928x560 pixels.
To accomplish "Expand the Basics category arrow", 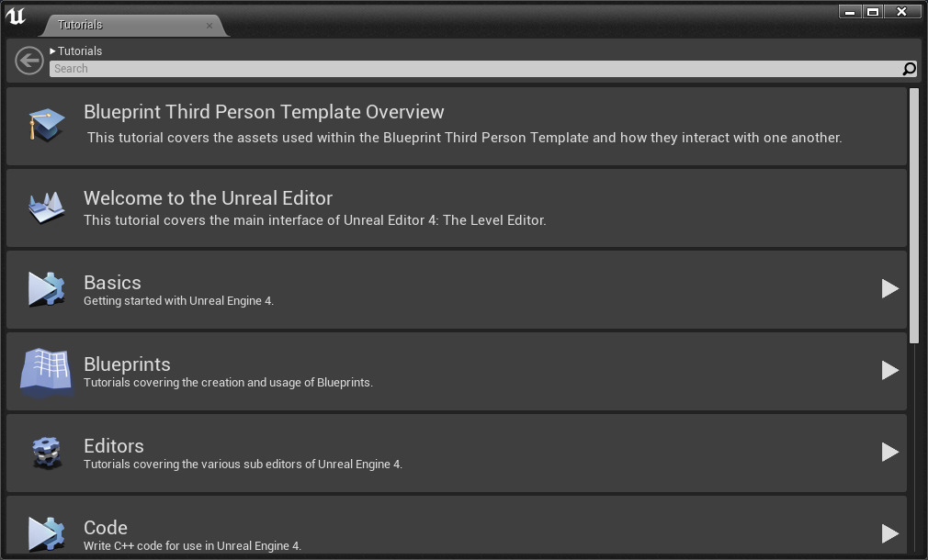I will pos(889,288).
